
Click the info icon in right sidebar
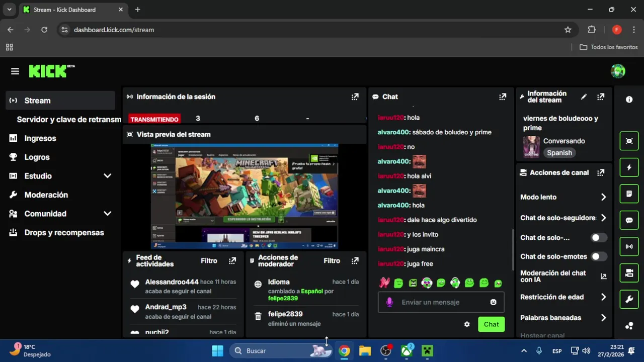(629, 100)
